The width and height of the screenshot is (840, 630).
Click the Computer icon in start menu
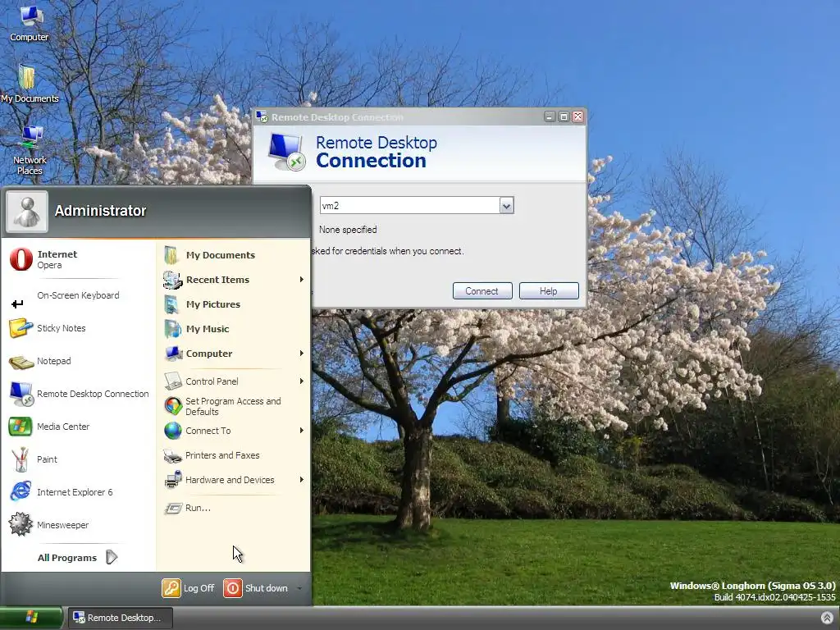point(174,354)
